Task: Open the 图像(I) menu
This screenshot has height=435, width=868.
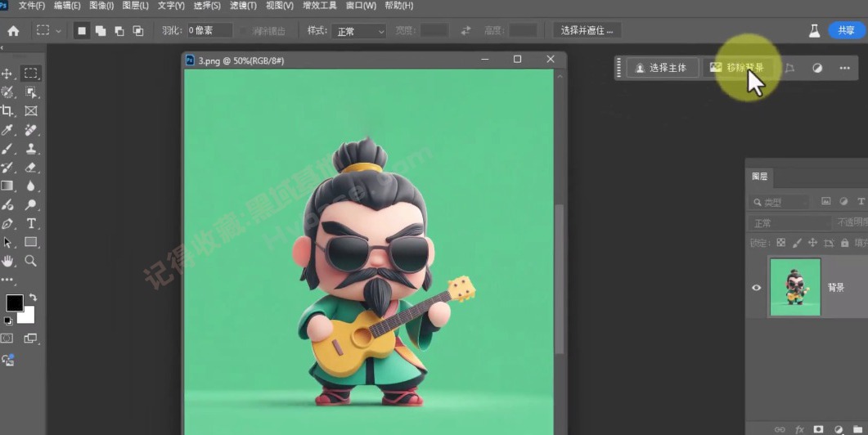Action: coord(101,6)
